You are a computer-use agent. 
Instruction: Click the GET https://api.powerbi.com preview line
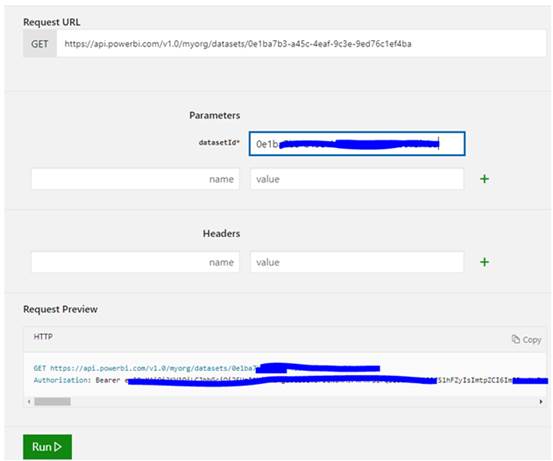(207, 368)
